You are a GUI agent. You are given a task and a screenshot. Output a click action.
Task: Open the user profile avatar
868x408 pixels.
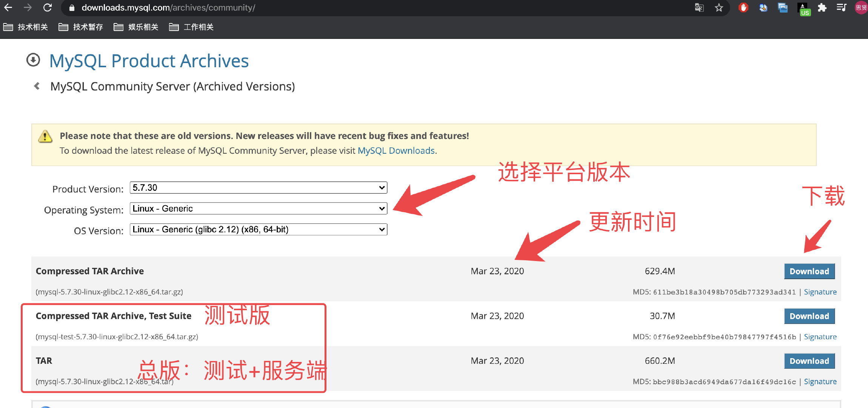(x=861, y=8)
